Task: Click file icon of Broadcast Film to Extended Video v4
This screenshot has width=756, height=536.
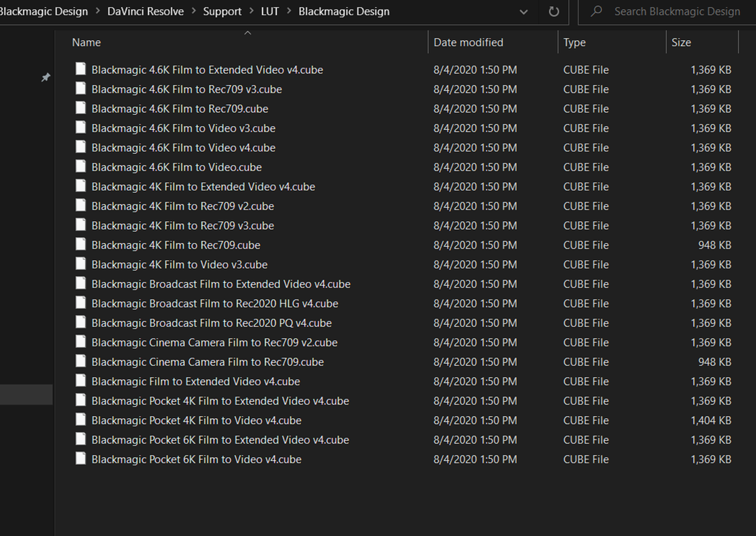Action: [80, 283]
